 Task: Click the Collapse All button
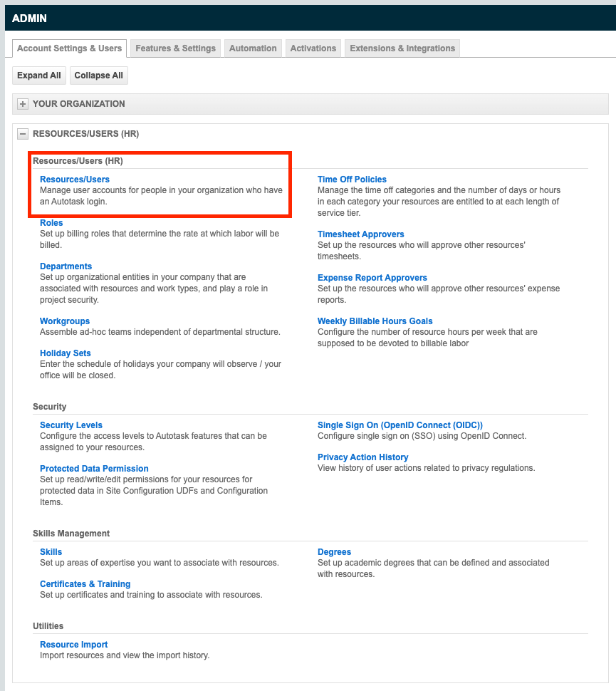[99, 76]
